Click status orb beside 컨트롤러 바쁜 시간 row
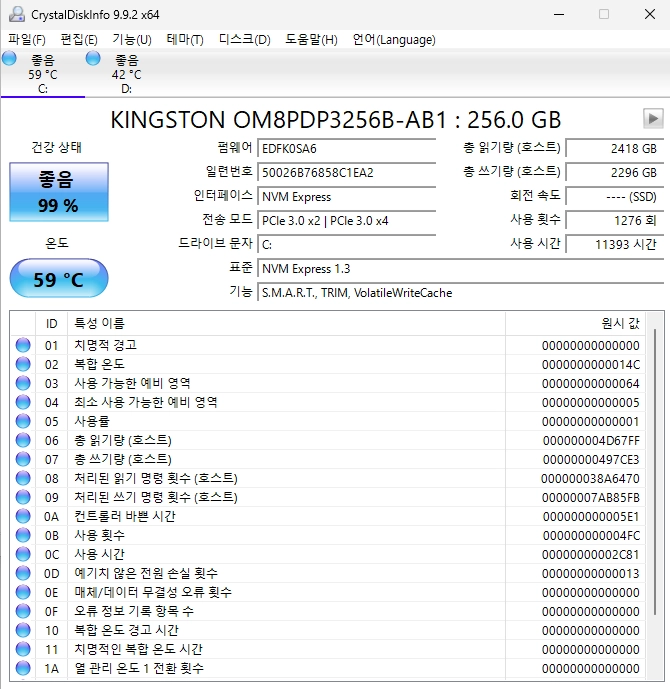 click(x=23, y=516)
